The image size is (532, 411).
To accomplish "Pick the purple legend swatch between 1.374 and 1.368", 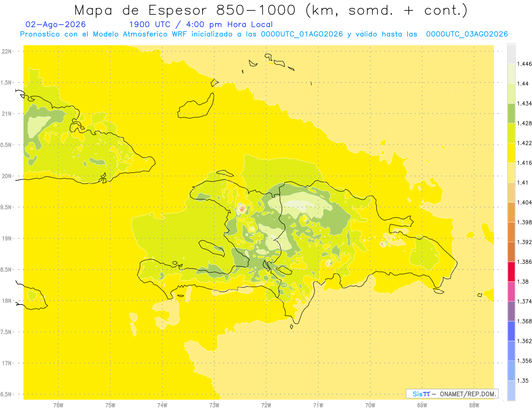I will click(x=511, y=311).
